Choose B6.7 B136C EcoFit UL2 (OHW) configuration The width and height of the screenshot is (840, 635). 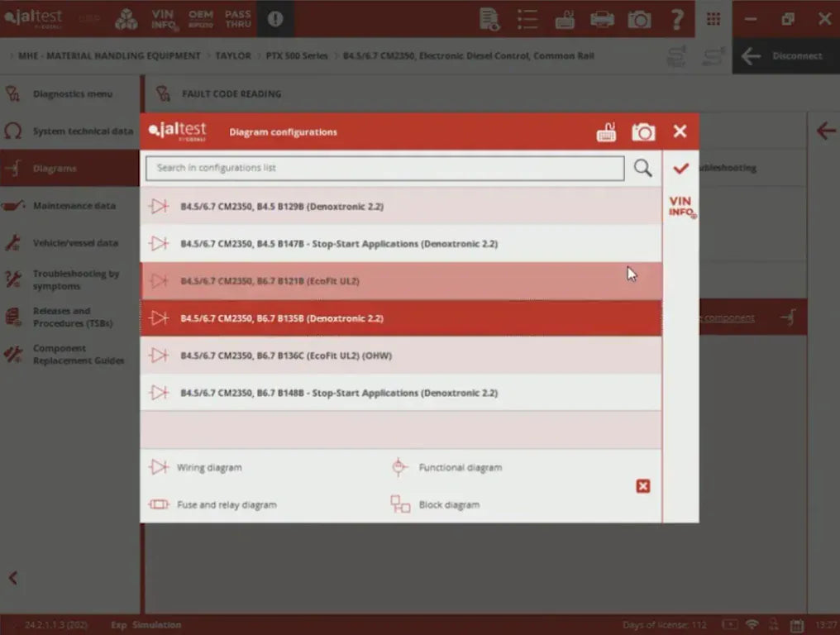coord(401,356)
